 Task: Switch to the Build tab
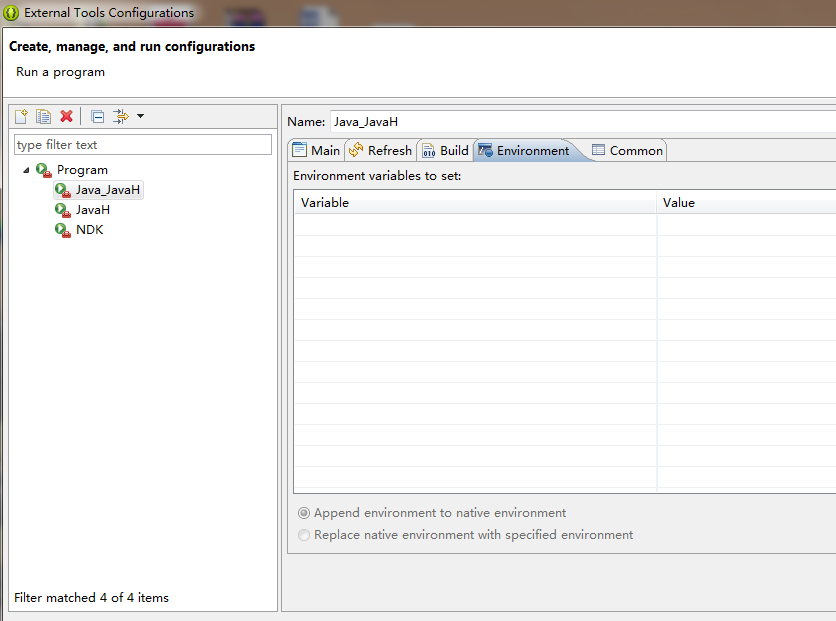click(445, 150)
